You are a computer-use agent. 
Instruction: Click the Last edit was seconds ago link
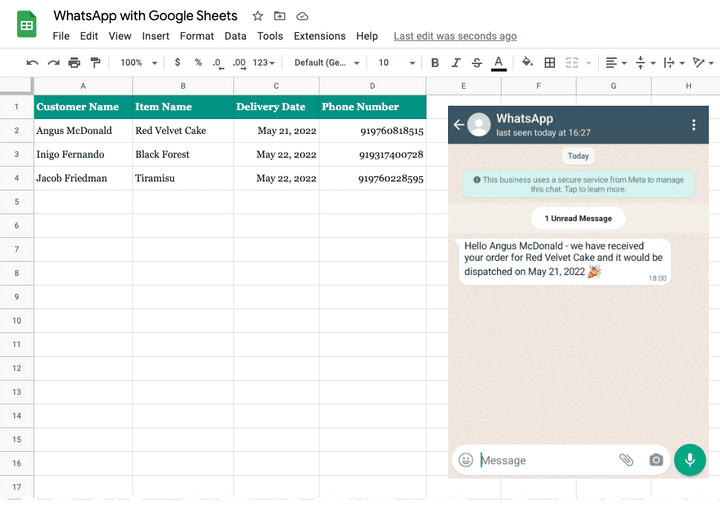(x=455, y=36)
